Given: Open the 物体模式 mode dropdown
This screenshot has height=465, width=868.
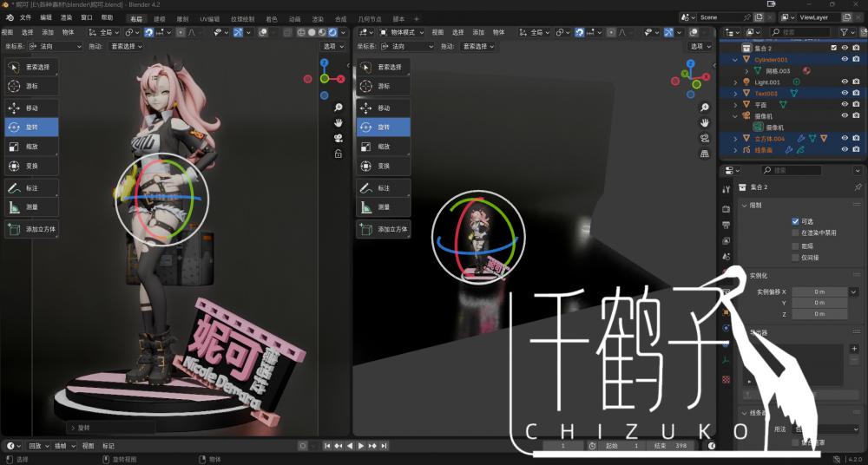Looking at the screenshot, I should [402, 33].
